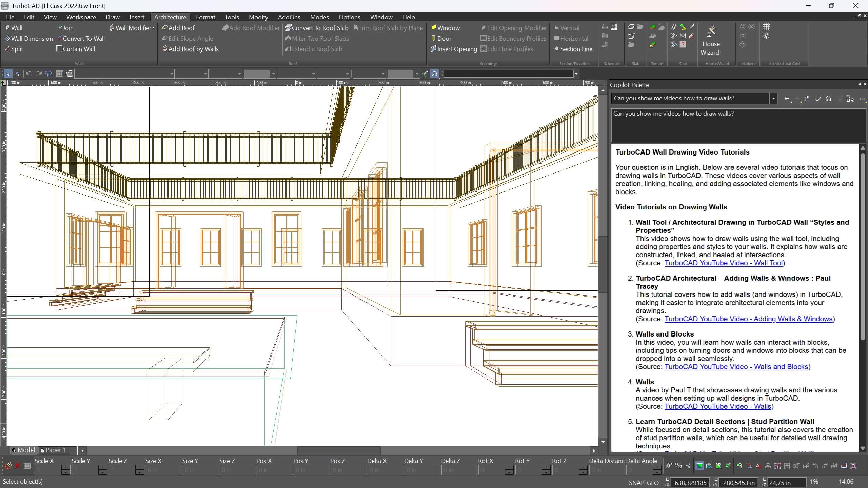Open the architectural grid tool icon
The image size is (868, 488).
coord(766,27)
